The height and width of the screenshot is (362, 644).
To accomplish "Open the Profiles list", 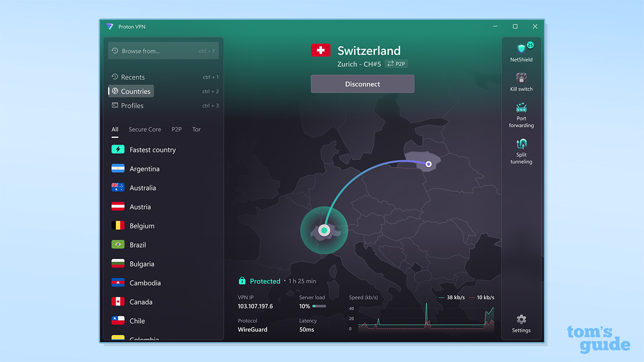I will click(164, 106).
